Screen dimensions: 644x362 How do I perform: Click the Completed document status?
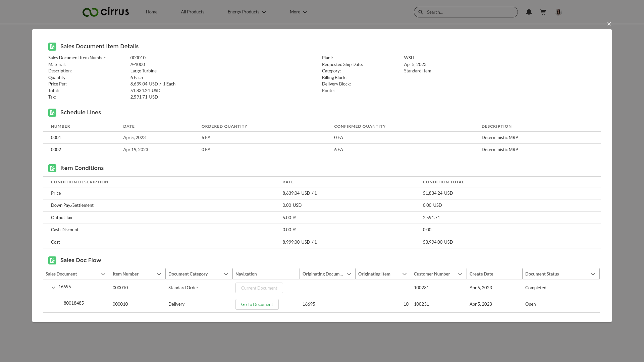[536, 288]
